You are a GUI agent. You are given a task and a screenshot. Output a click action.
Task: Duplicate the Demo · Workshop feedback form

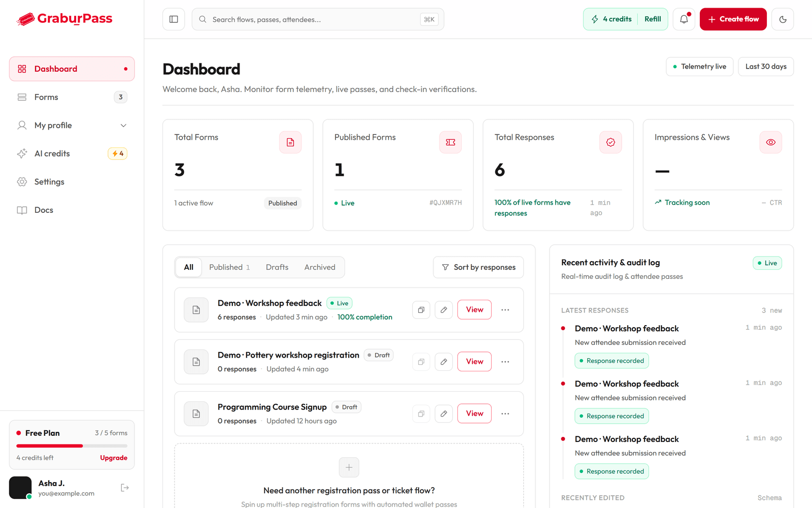pos(421,310)
